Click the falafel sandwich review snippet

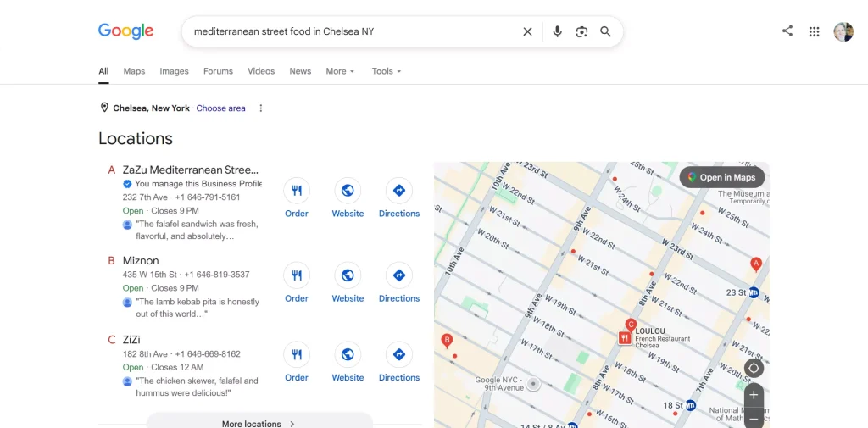click(197, 231)
